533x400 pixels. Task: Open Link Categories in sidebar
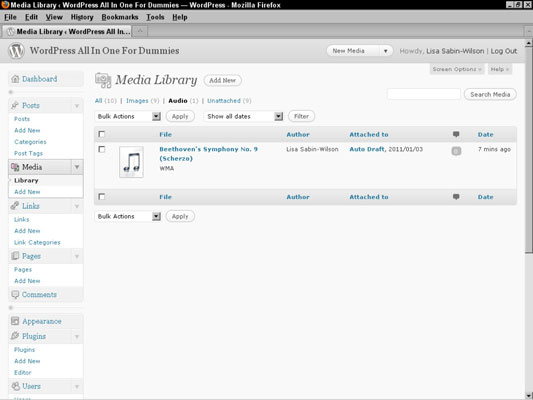(x=37, y=242)
